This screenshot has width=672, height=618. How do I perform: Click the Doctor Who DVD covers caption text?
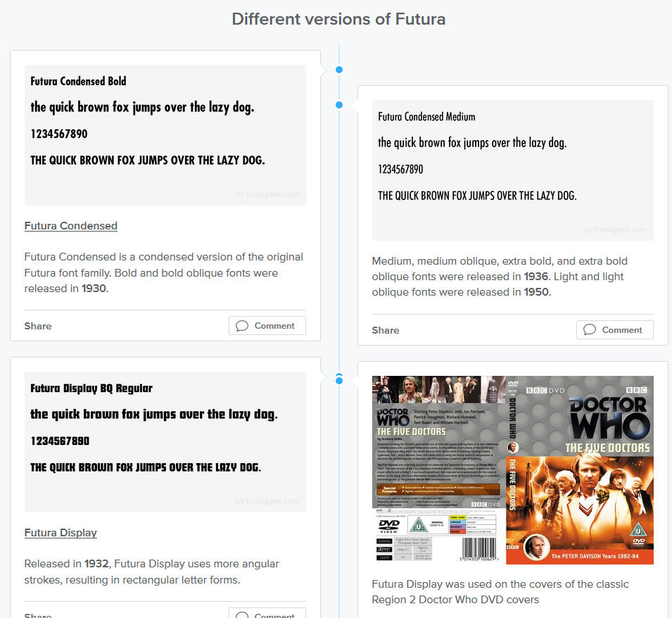pyautogui.click(x=500, y=592)
